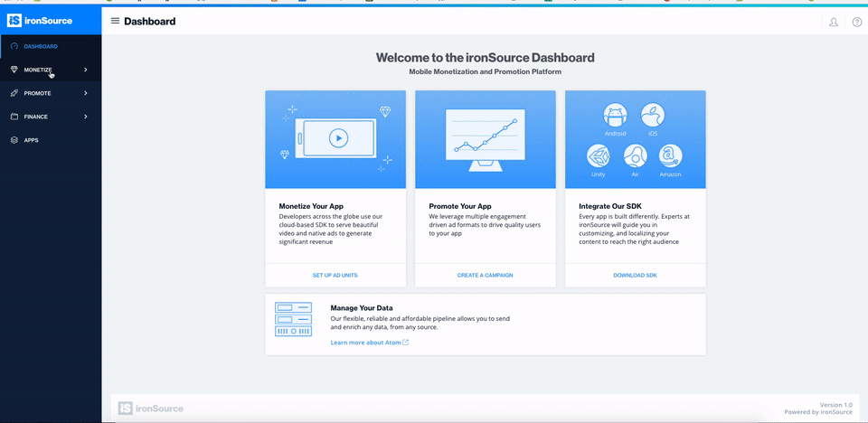Click the Powered by ironSource footer text
This screenshot has height=423, width=868.
tap(818, 412)
